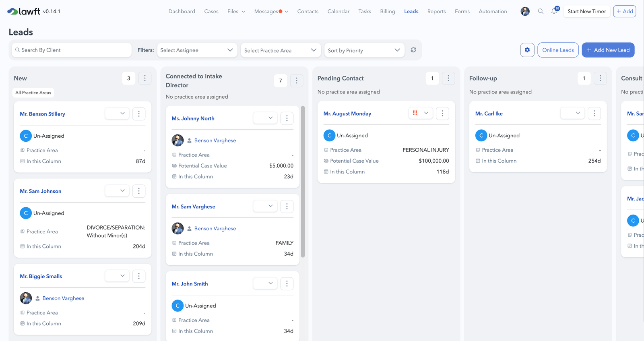Click Connected to Intake Director column scrollbar
The width and height of the screenshot is (644, 341).
point(303,181)
